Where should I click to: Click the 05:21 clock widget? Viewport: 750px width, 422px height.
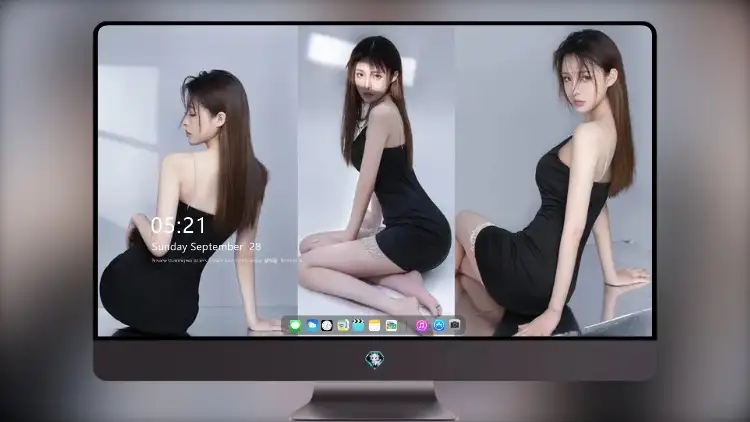point(178,225)
